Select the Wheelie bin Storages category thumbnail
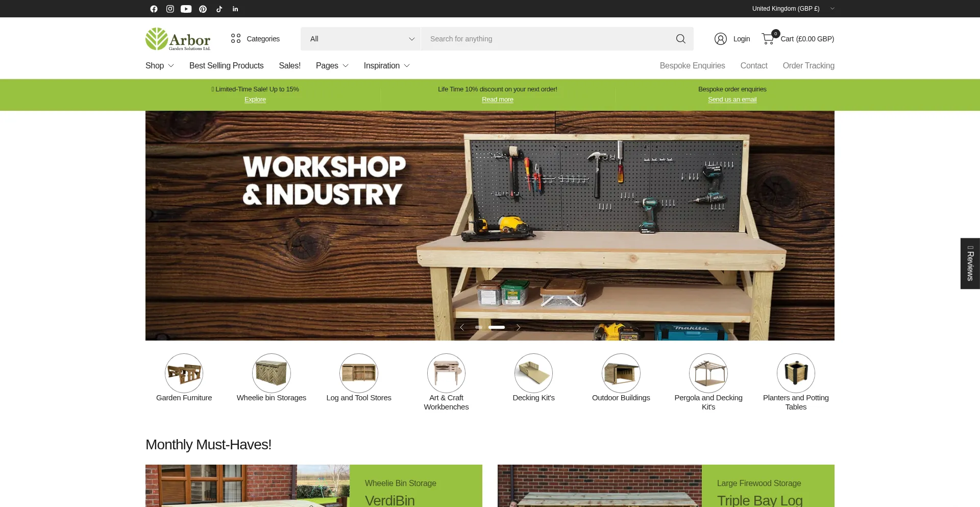The height and width of the screenshot is (507, 980). 272,373
